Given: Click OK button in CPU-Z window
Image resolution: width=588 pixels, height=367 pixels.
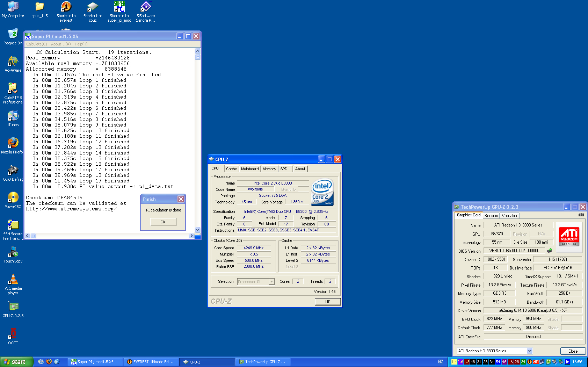Looking at the screenshot, I should (x=328, y=302).
